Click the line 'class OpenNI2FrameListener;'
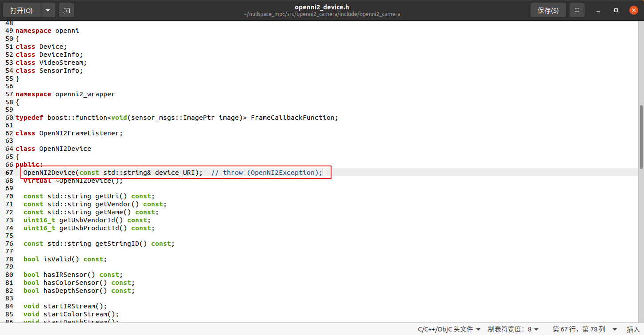This screenshot has height=335, width=644. coord(69,133)
